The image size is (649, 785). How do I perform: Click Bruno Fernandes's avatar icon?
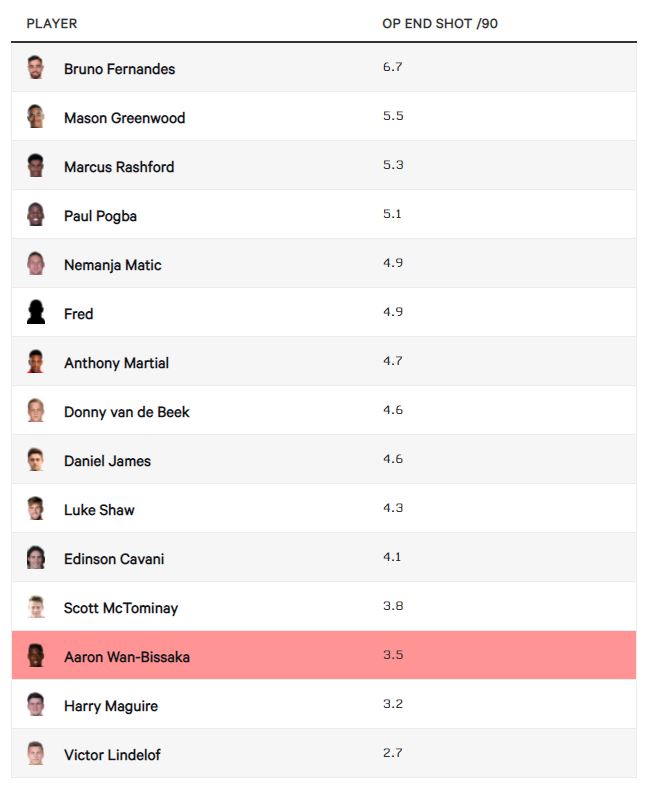[x=36, y=68]
